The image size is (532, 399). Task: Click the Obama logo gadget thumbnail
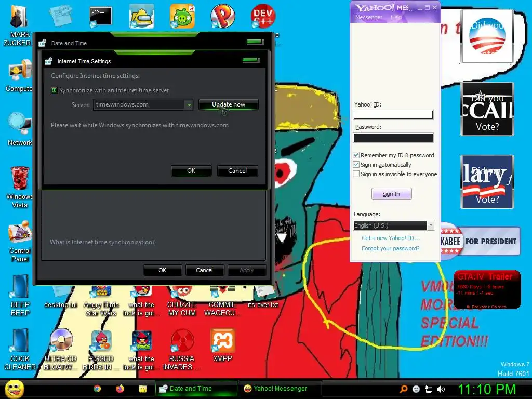click(487, 36)
